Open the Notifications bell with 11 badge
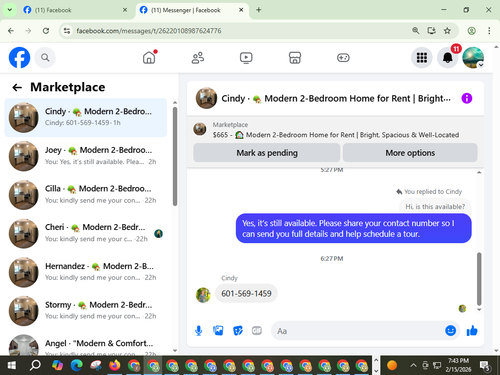 448,58
